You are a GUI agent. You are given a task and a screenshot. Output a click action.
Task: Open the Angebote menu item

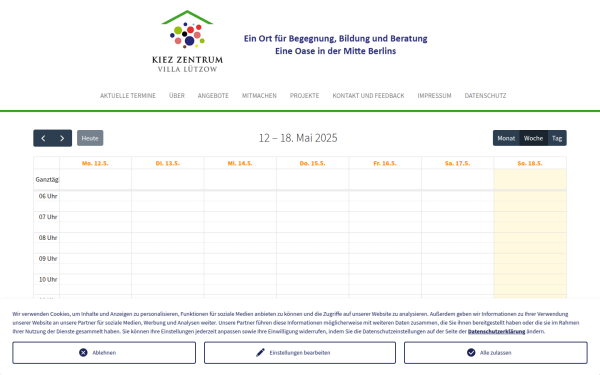213,96
